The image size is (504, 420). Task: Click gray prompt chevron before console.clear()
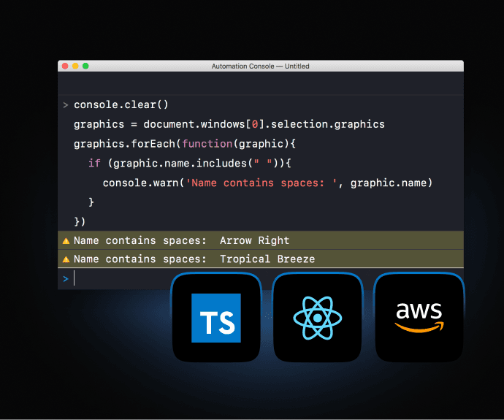click(x=65, y=105)
